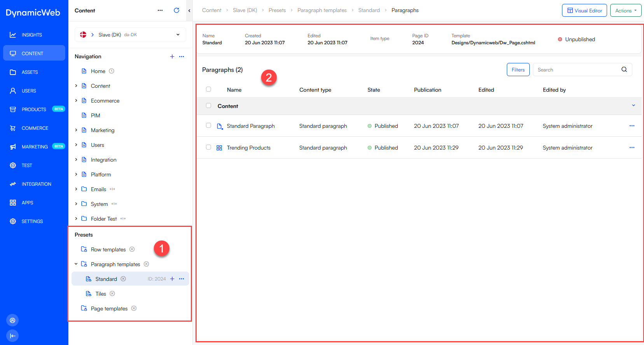Sort by Edited by column header
Screen dimensions: 644x345
554,90
